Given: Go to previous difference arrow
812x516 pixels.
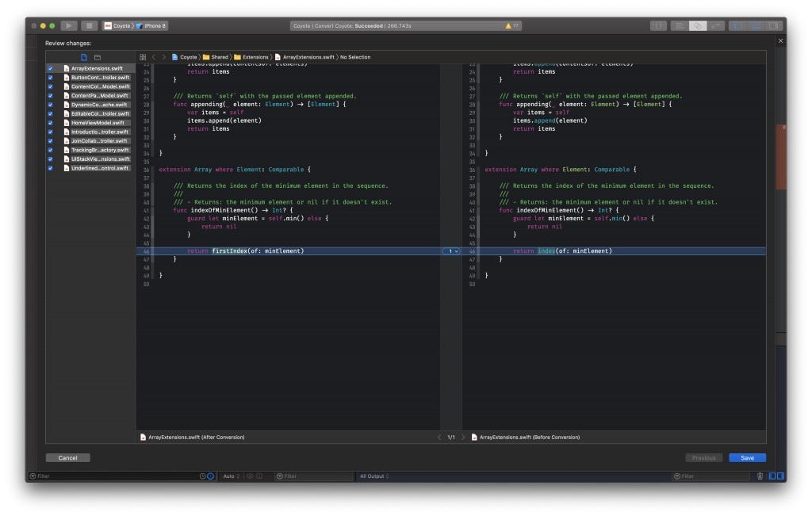Looking at the screenshot, I should [x=439, y=438].
